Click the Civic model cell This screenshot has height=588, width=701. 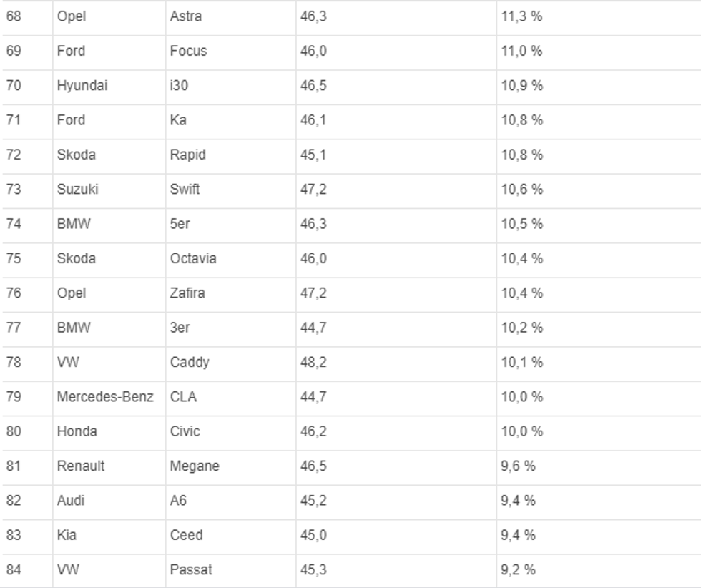pyautogui.click(x=185, y=431)
